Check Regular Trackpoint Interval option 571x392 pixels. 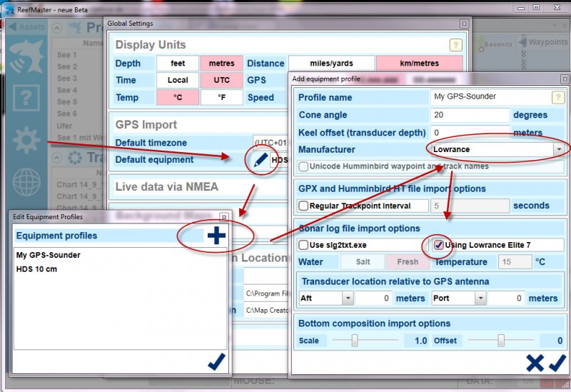(303, 206)
